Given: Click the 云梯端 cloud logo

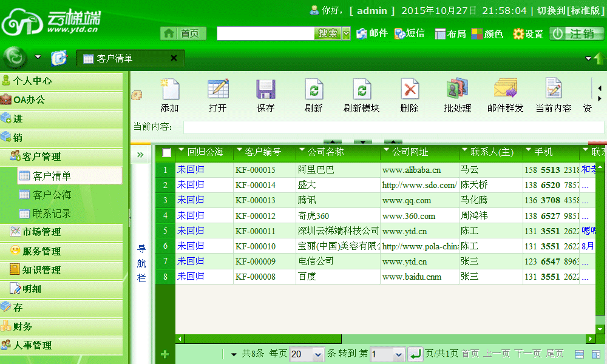Looking at the screenshot, I should (x=51, y=22).
